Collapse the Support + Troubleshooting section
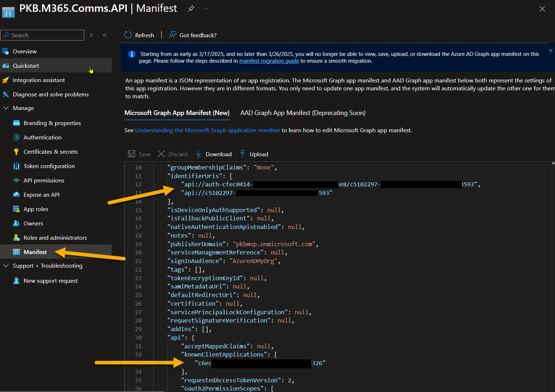Image resolution: width=555 pixels, height=392 pixels. coord(6,266)
